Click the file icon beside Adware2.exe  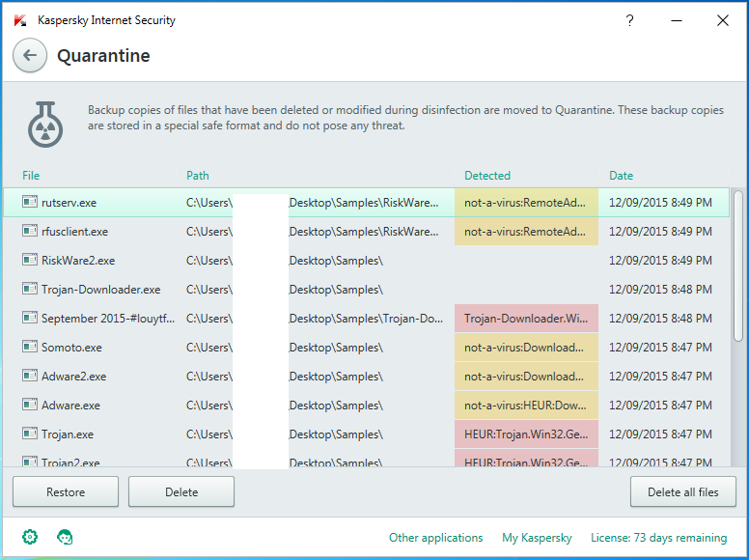[30, 376]
